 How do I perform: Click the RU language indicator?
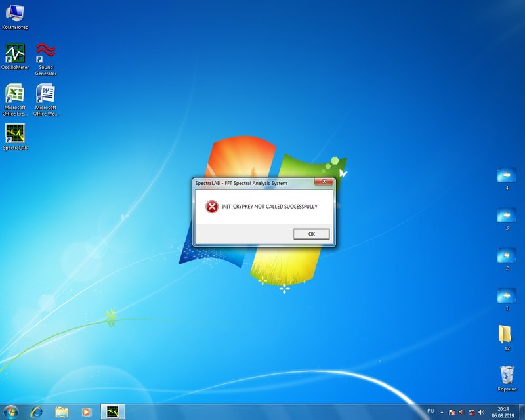[430, 411]
